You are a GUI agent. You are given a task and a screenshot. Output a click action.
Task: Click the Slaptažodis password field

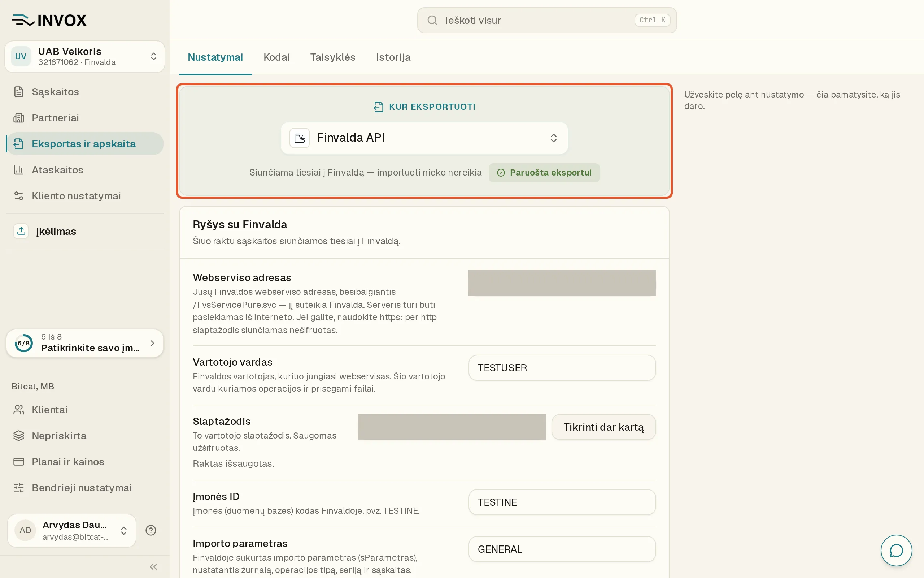click(x=452, y=427)
